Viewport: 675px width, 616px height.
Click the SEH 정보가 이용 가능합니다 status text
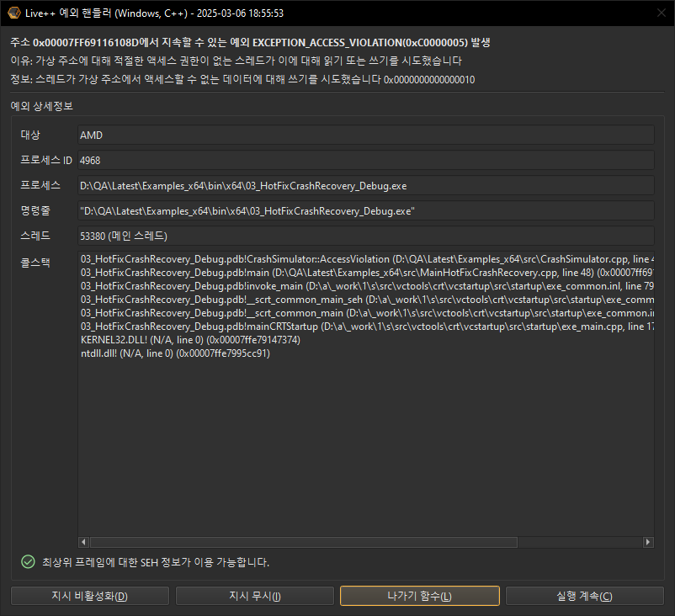click(156, 562)
